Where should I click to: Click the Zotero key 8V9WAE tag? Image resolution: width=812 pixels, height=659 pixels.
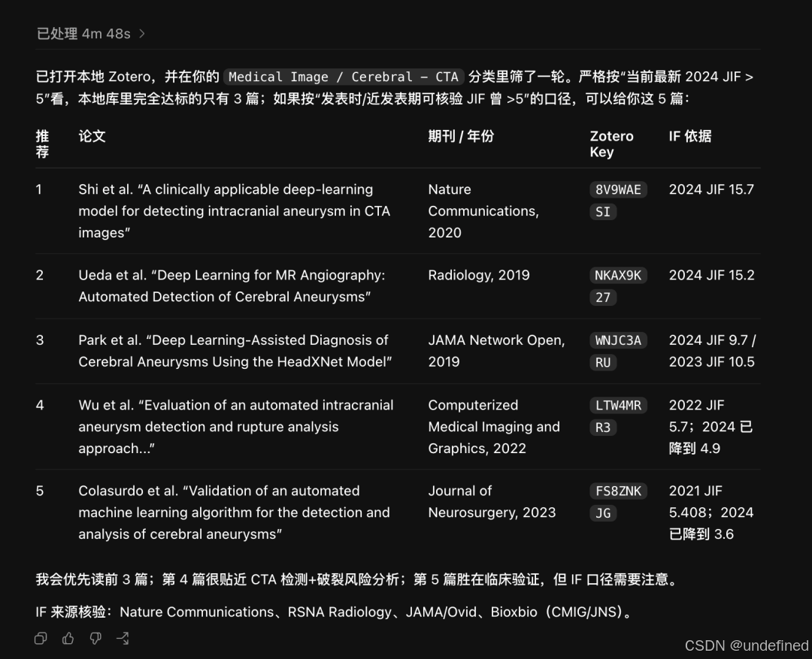(618, 189)
